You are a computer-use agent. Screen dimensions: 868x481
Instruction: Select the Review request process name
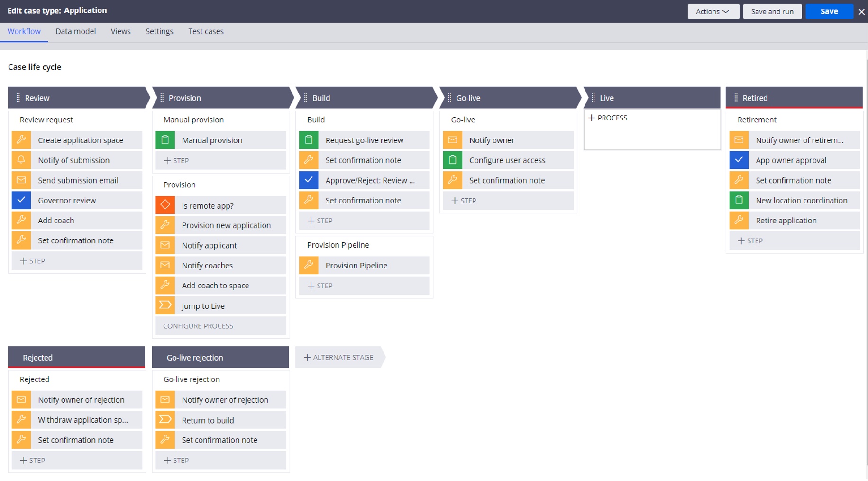tap(46, 120)
